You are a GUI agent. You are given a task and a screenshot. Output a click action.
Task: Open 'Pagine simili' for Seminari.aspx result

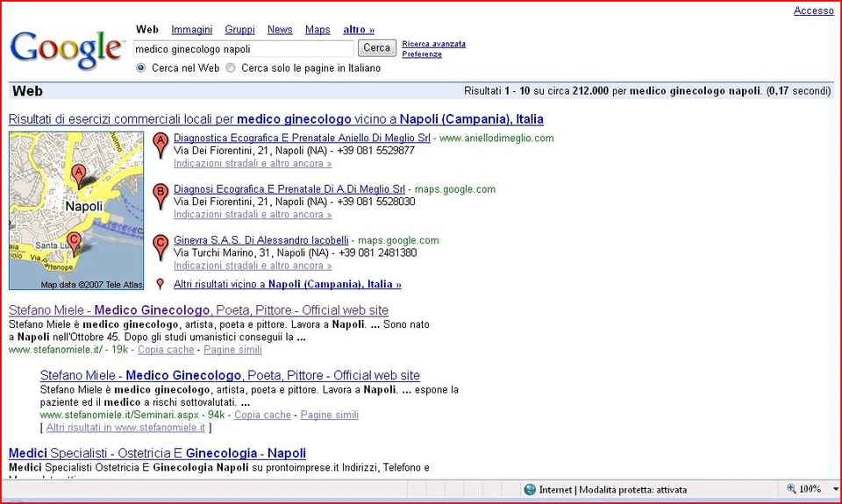pos(330,415)
